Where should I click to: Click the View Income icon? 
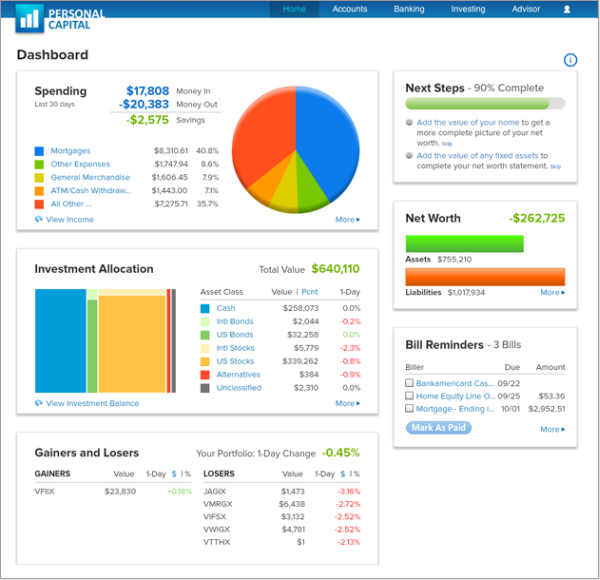coord(39,219)
